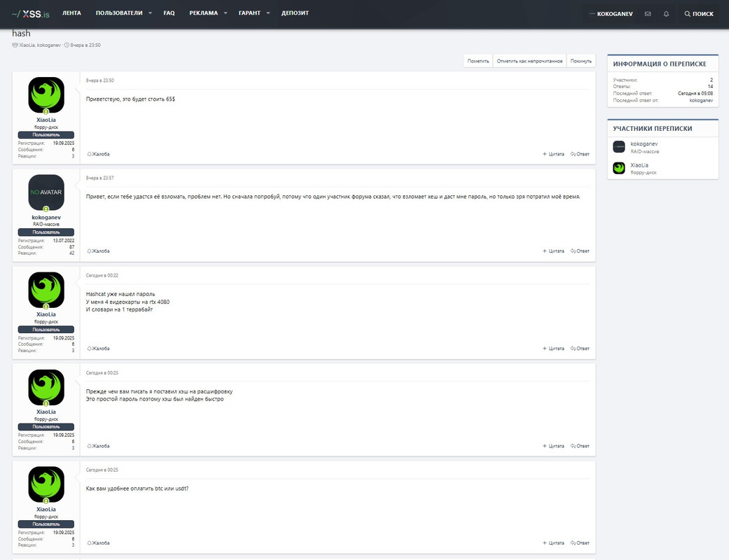Open the ГАРАНТ menu item
Viewport: 729px width, 560px height.
tap(250, 13)
